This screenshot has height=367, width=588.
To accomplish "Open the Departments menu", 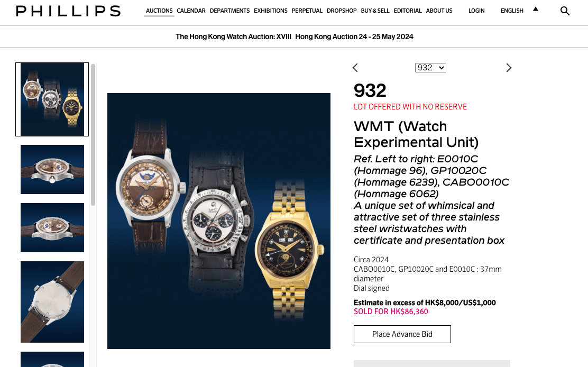I will click(229, 11).
